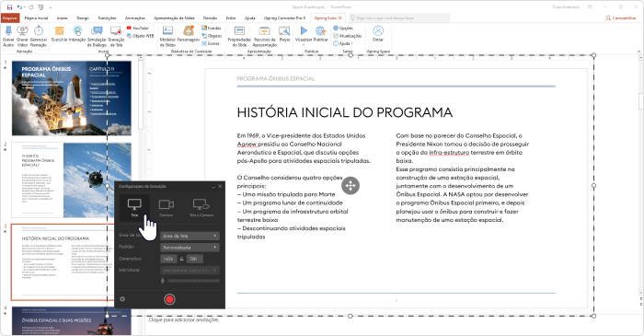Switch to the Inserir tab
644x336 pixels.
tap(63, 18)
